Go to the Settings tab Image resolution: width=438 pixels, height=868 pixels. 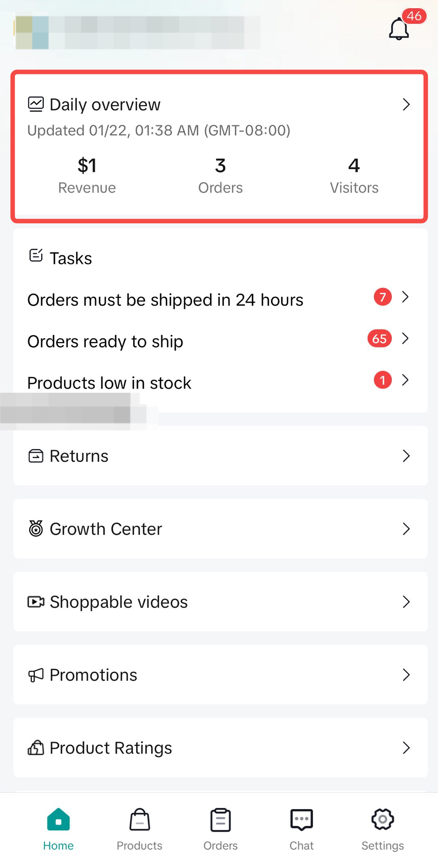pos(382,829)
